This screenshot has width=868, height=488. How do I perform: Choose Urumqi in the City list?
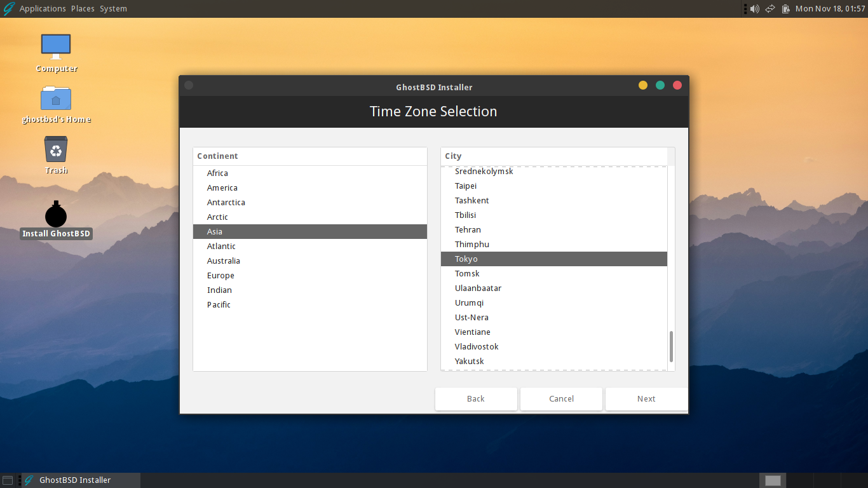[554, 303]
